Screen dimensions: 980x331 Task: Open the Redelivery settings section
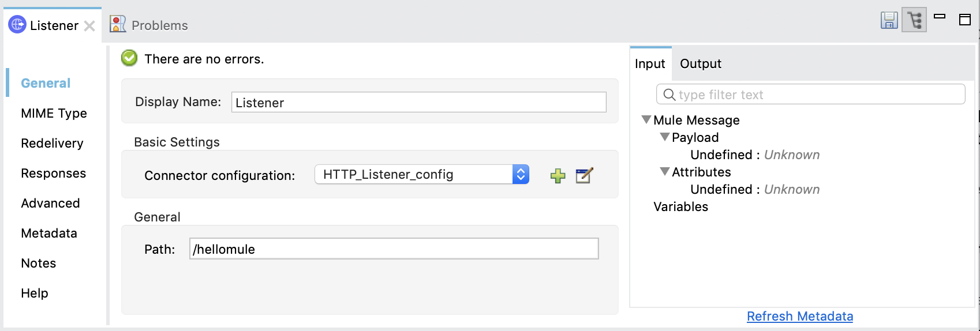click(52, 143)
